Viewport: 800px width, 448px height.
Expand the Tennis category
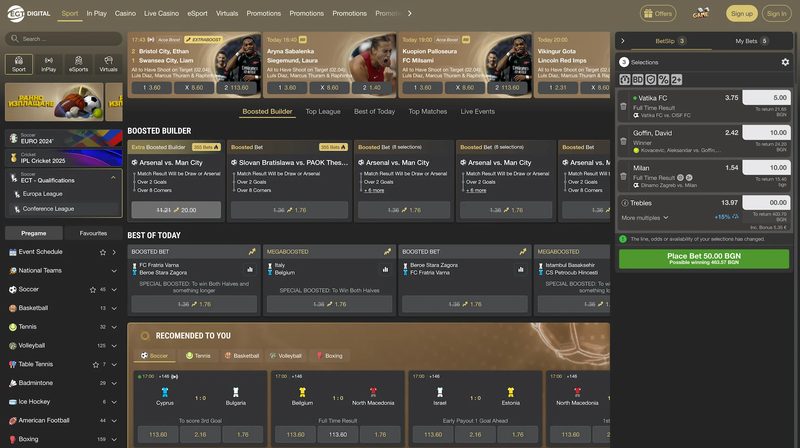[x=114, y=327]
